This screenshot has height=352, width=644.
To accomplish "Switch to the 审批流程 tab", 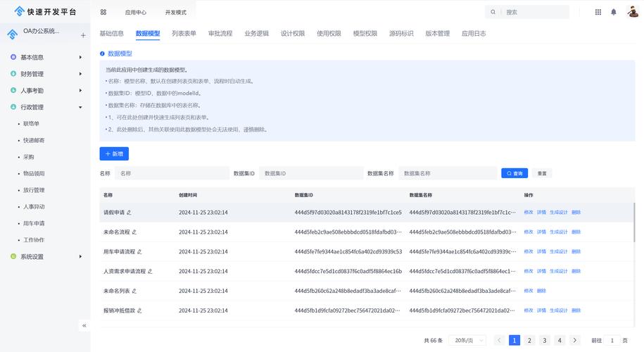I will tap(220, 33).
